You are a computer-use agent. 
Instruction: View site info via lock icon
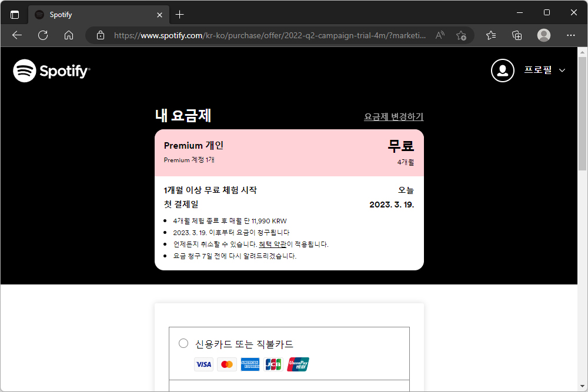tap(100, 35)
